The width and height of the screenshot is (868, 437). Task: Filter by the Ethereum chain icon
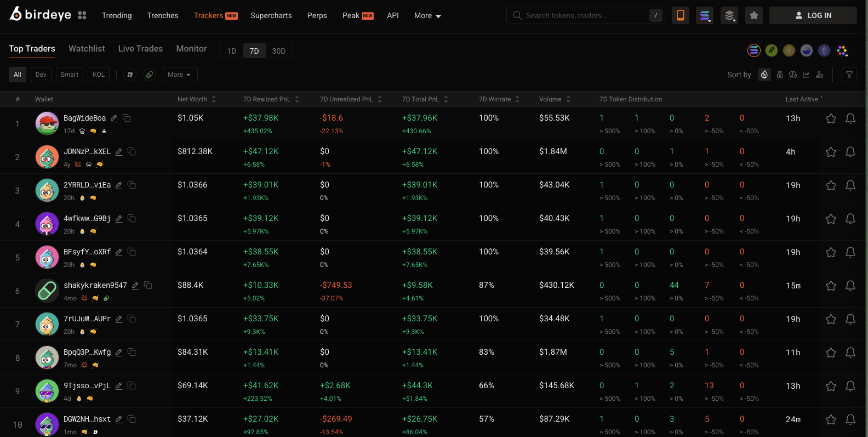pos(824,50)
